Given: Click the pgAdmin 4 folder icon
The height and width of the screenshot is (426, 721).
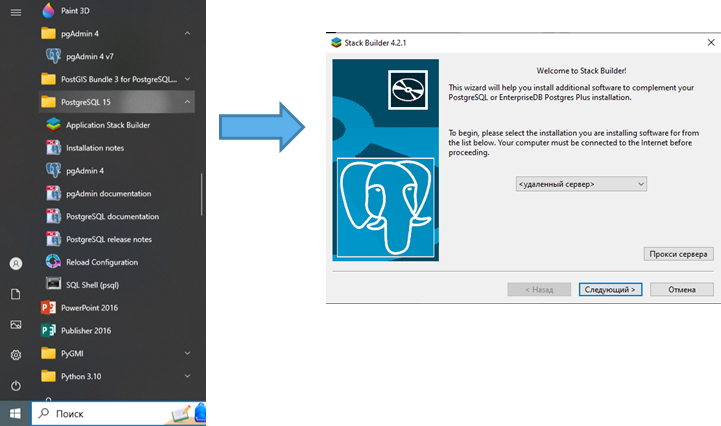Looking at the screenshot, I should click(48, 33).
